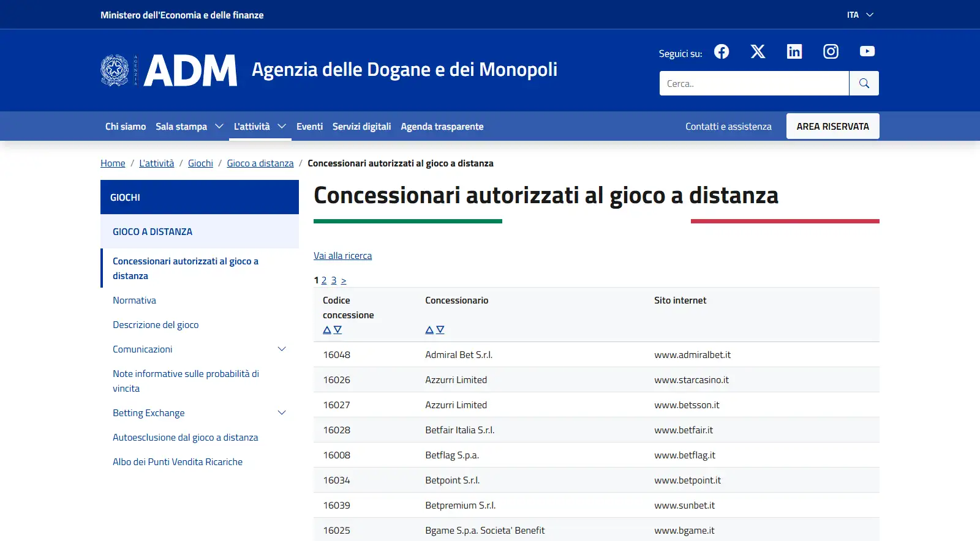Click the www.sunbet.it cell
The height and width of the screenshot is (541, 980).
coord(684,505)
